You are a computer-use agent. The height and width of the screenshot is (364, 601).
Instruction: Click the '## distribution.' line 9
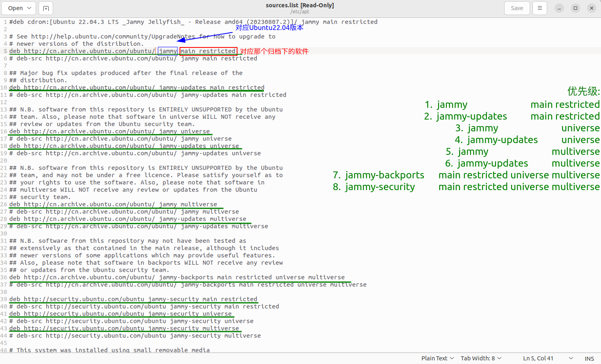[x=38, y=80]
